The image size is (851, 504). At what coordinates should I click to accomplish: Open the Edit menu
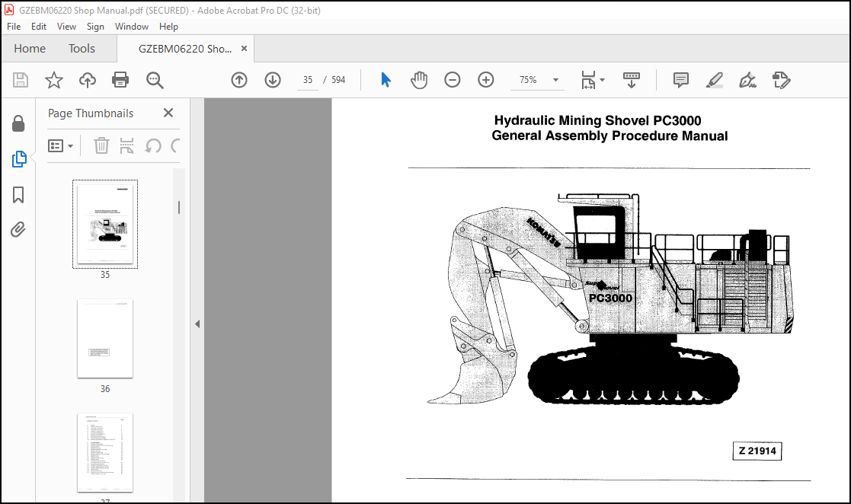point(39,27)
